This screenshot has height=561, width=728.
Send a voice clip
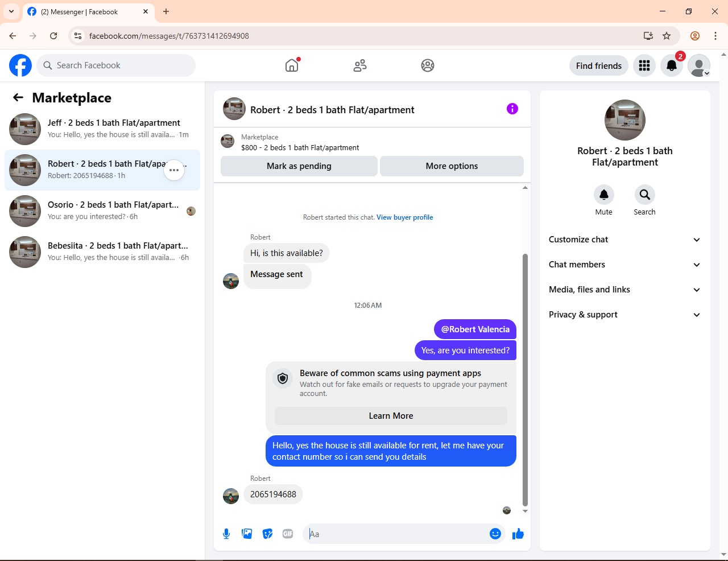pyautogui.click(x=226, y=534)
